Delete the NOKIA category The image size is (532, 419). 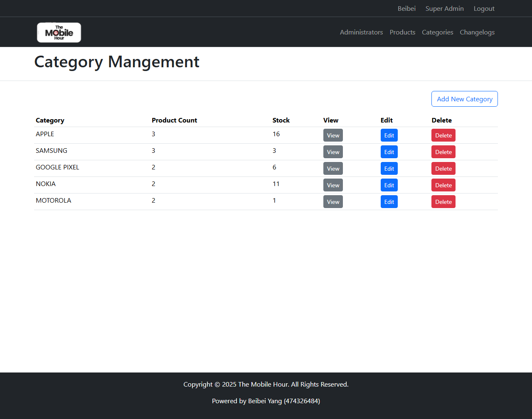tap(443, 185)
